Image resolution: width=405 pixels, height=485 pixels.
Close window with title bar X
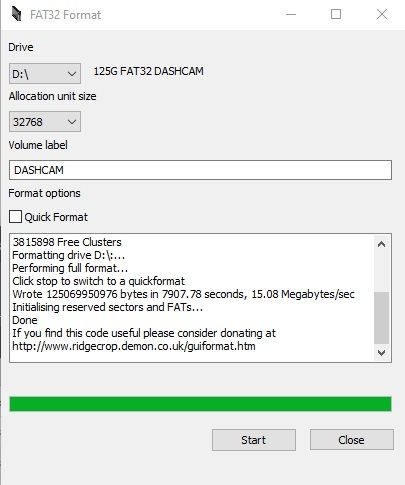point(382,14)
